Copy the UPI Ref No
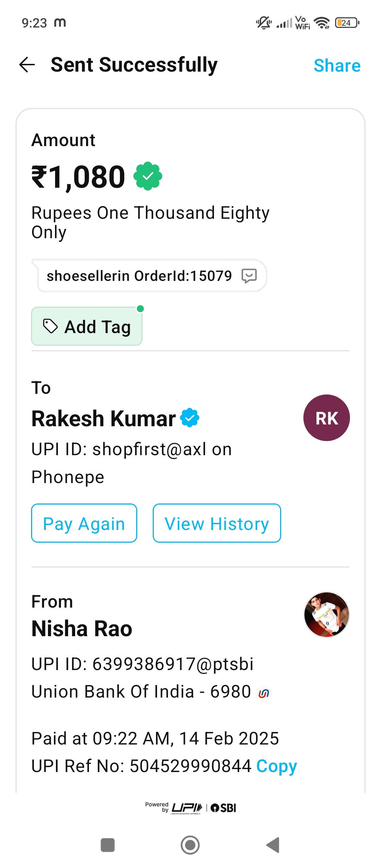 (277, 766)
